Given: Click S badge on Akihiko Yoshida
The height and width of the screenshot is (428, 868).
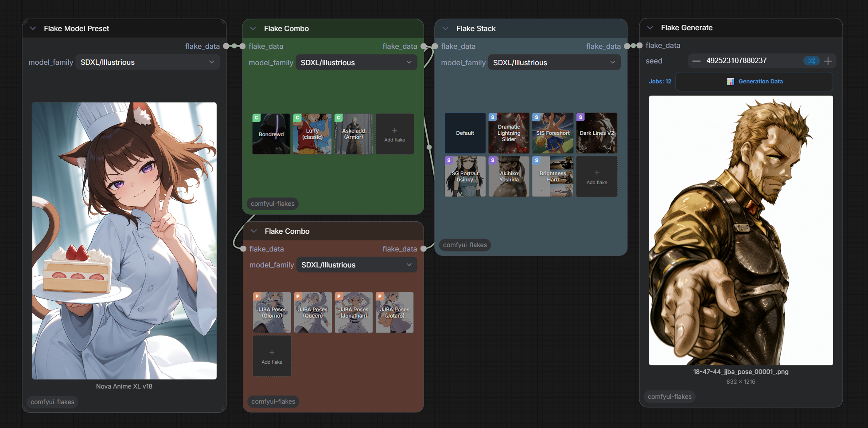Looking at the screenshot, I should (x=493, y=161).
